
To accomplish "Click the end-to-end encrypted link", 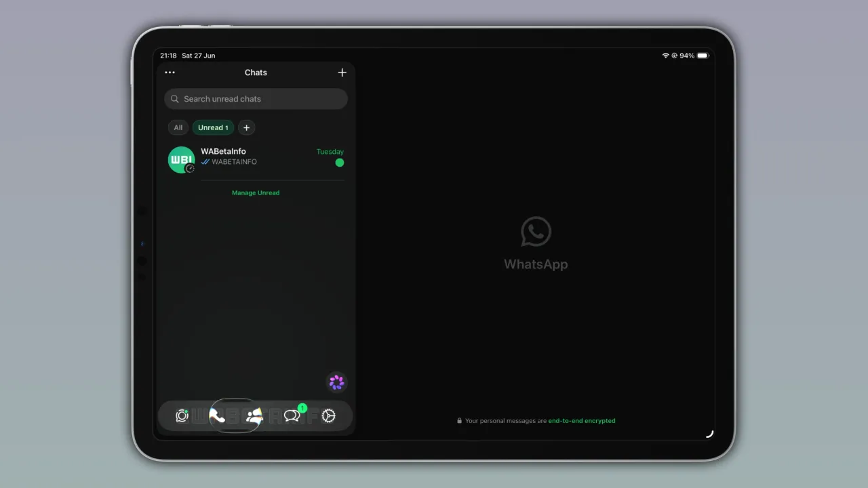I will tap(582, 421).
